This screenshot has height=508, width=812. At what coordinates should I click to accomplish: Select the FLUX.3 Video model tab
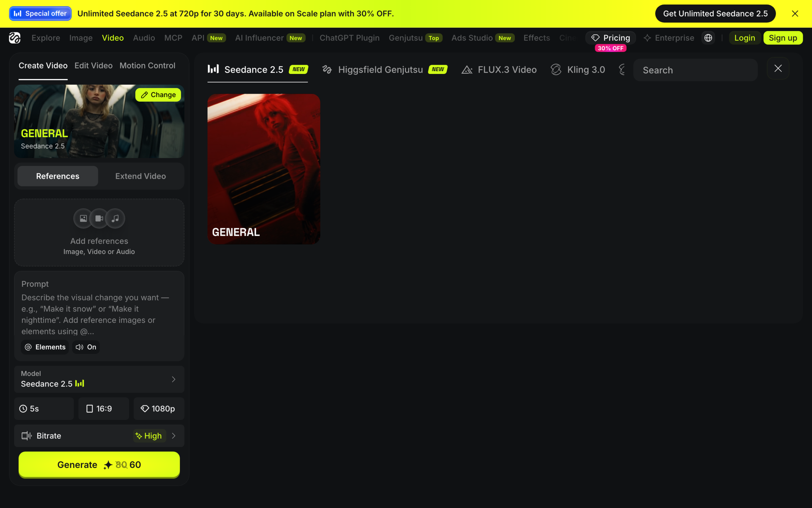[x=499, y=70]
